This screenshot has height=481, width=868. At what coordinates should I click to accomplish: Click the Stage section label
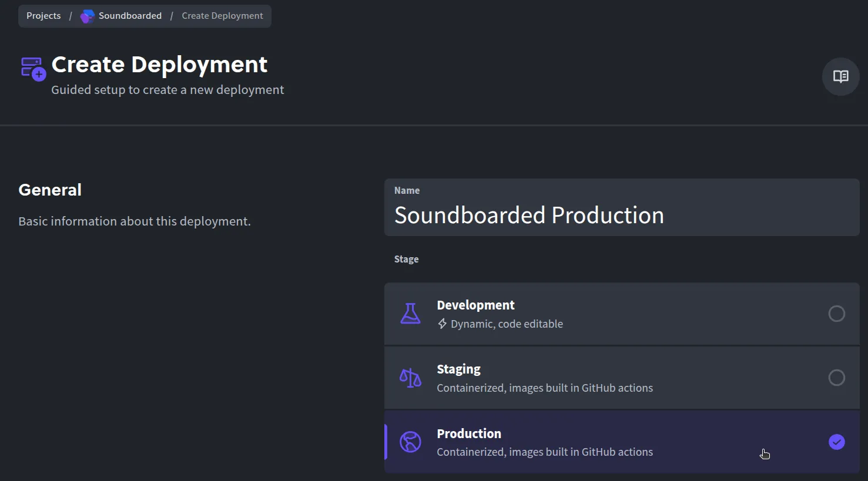click(406, 259)
